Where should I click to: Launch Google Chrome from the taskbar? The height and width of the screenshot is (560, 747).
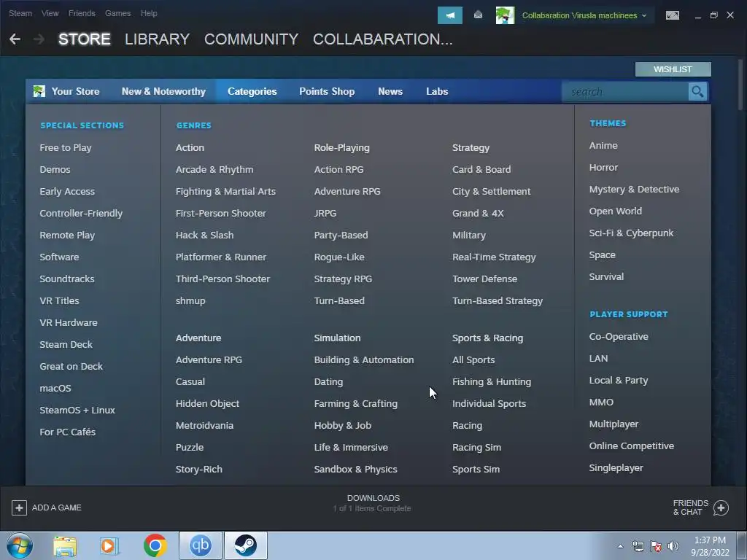coord(155,545)
